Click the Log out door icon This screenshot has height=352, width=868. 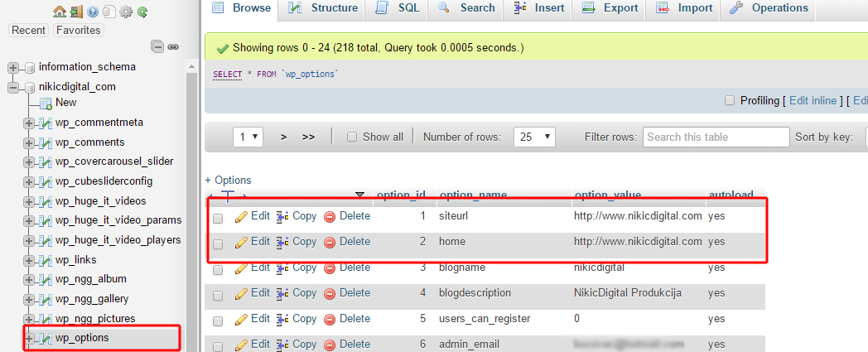click(x=76, y=12)
